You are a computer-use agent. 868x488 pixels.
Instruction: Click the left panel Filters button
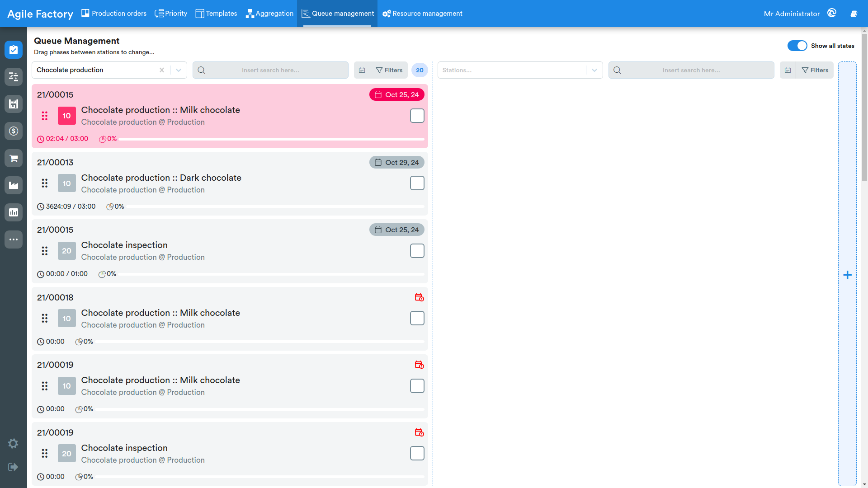(389, 70)
